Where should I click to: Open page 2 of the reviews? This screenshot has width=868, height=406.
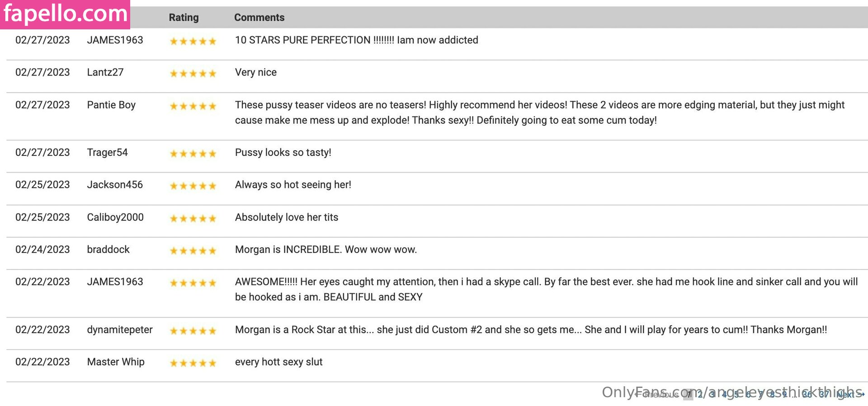tap(700, 394)
